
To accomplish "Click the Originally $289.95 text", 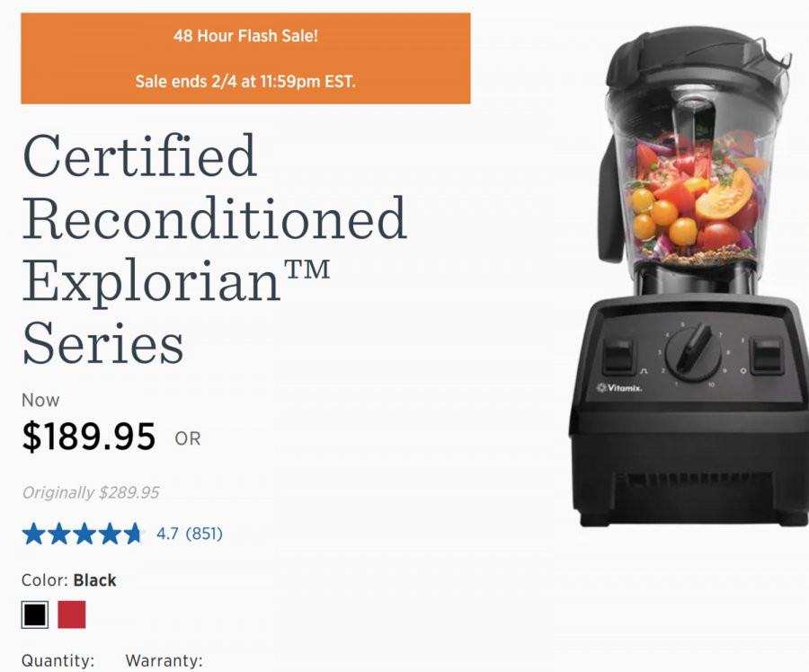I will click(91, 492).
